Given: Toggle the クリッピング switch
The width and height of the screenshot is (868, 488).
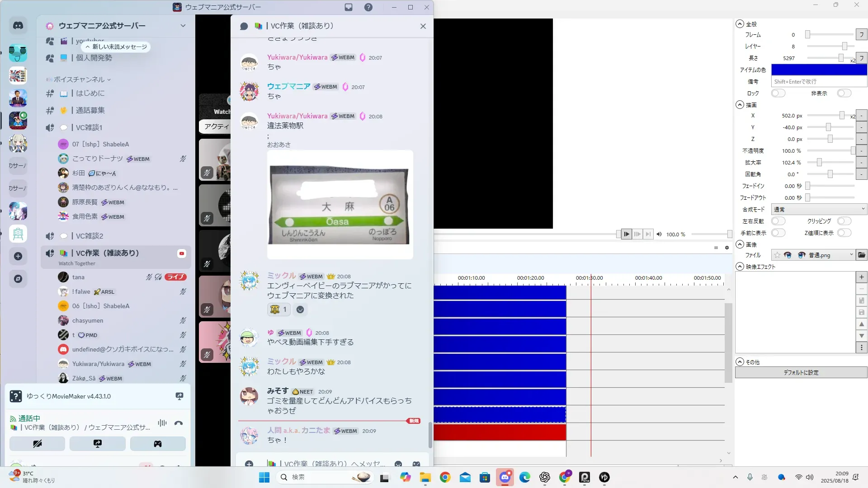Looking at the screenshot, I should [844, 221].
